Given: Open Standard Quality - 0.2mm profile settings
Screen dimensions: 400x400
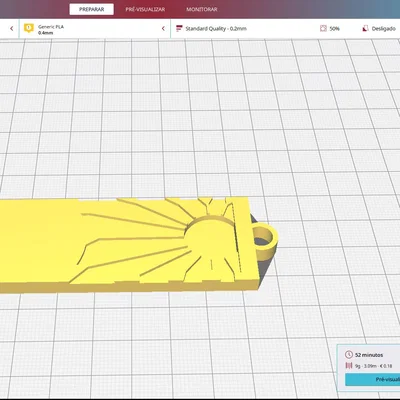Looking at the screenshot, I should [x=216, y=29].
